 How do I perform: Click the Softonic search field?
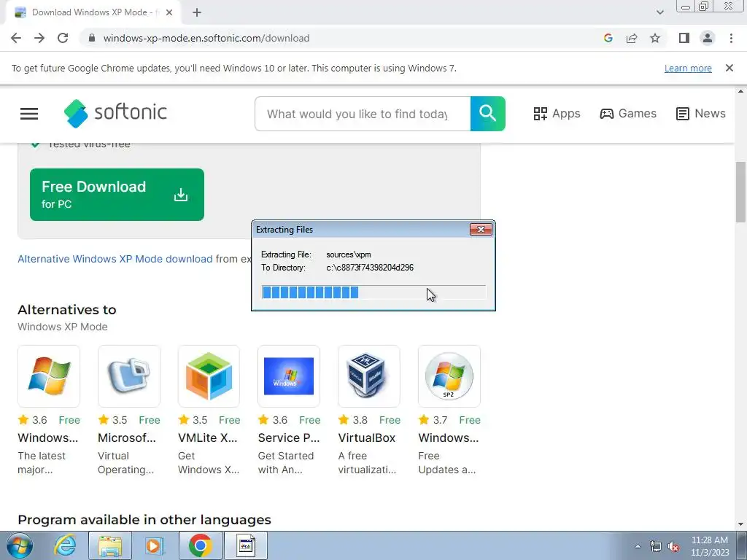point(363,114)
